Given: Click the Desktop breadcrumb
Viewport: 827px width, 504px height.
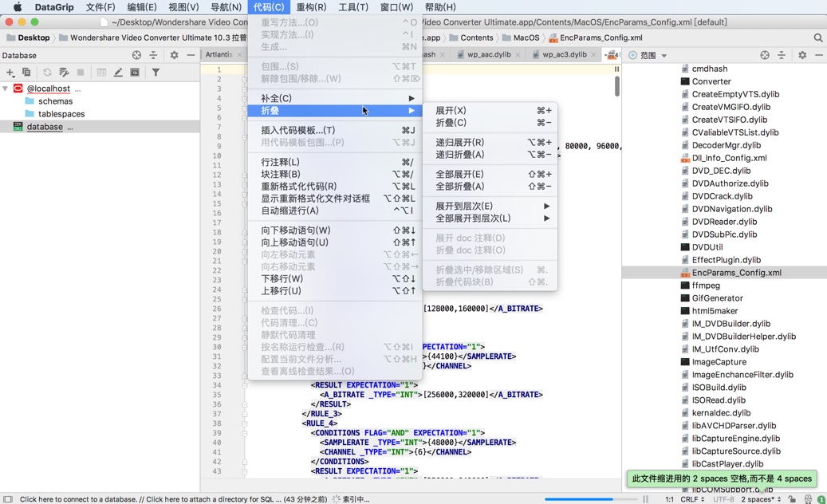Looking at the screenshot, I should tap(28, 37).
